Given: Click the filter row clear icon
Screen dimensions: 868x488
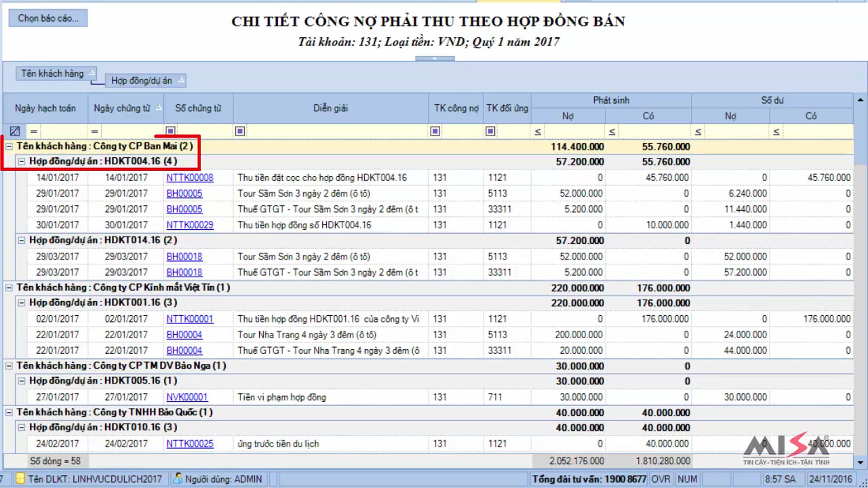Looking at the screenshot, I should (x=15, y=131).
